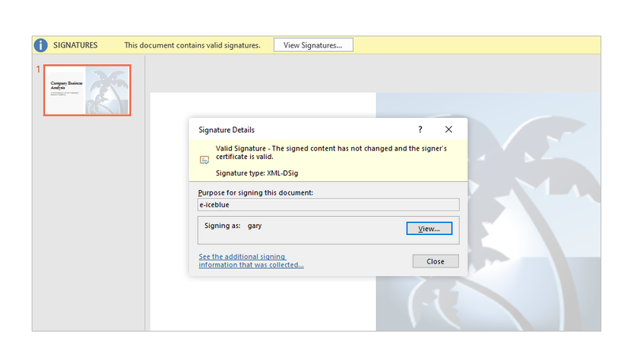This screenshot has width=633, height=364.
Task: Click the 'document contains valid signatures' message
Action: 192,45
